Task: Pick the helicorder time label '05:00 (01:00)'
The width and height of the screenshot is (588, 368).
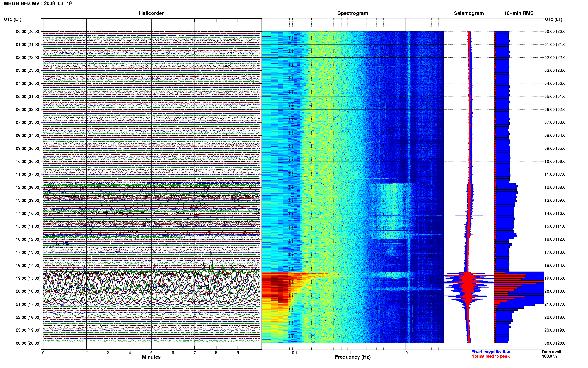Action: pos(28,96)
